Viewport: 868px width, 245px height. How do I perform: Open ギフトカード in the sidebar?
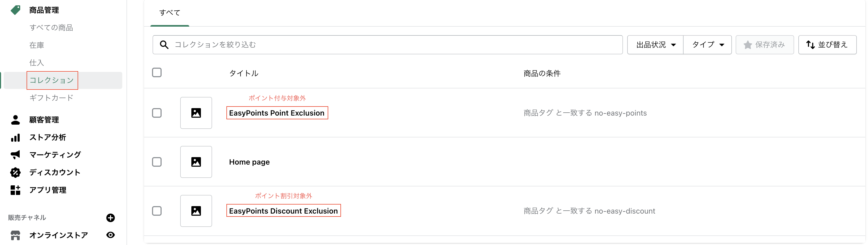[x=51, y=98]
